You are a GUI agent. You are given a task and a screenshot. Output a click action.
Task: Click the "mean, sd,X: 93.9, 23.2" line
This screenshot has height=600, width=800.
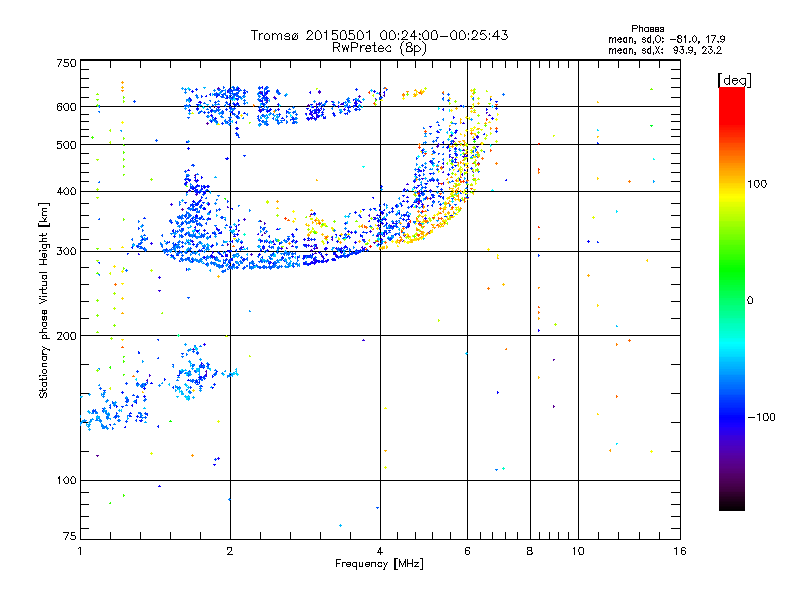pyautogui.click(x=665, y=50)
